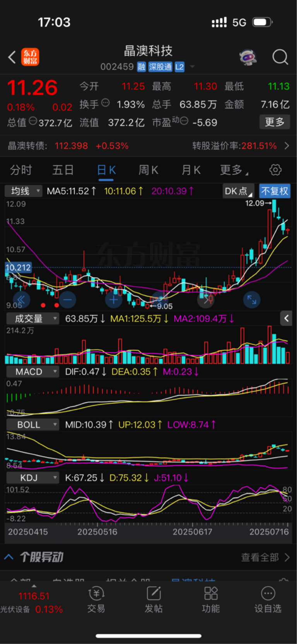The image size is (297, 644).
Task: Open the 成交量 indicator dropdown
Action: coord(32,319)
